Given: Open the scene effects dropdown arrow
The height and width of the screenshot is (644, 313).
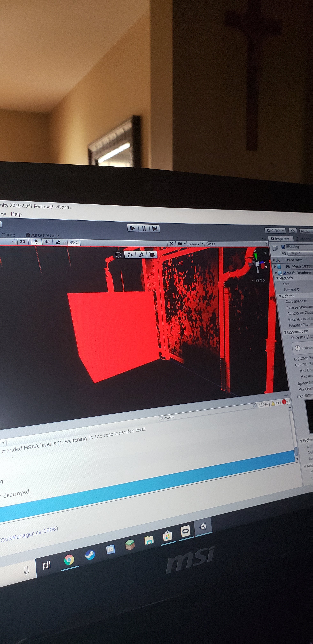Looking at the screenshot, I should click(65, 242).
